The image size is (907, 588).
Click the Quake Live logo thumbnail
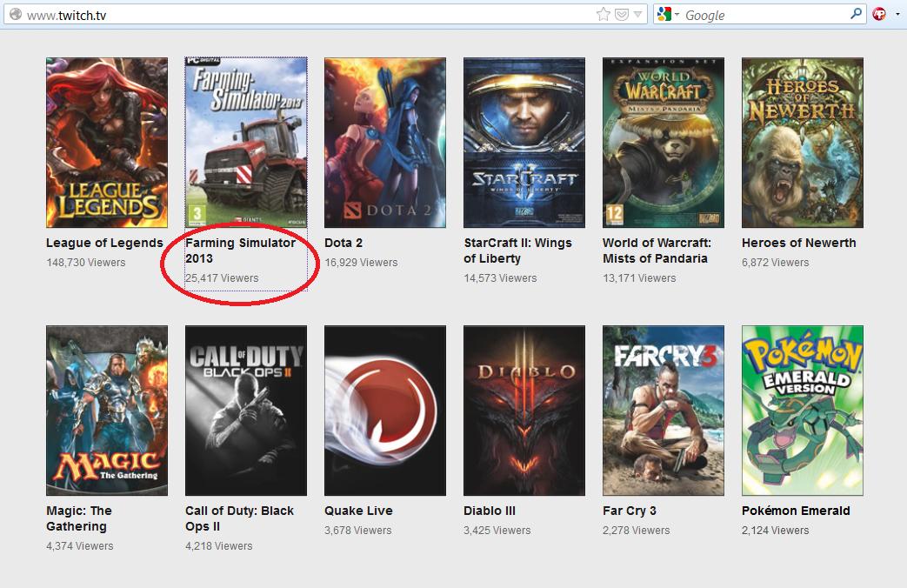tap(385, 411)
